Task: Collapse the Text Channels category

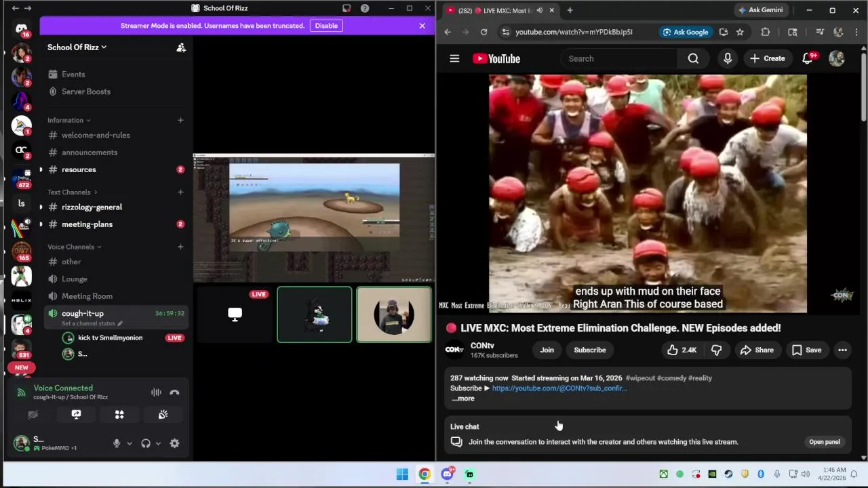Action: (x=72, y=192)
